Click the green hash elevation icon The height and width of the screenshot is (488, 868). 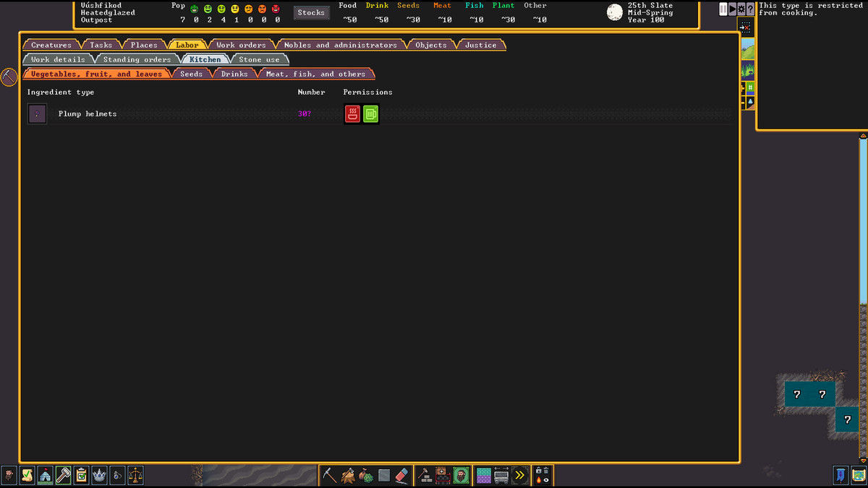(750, 88)
